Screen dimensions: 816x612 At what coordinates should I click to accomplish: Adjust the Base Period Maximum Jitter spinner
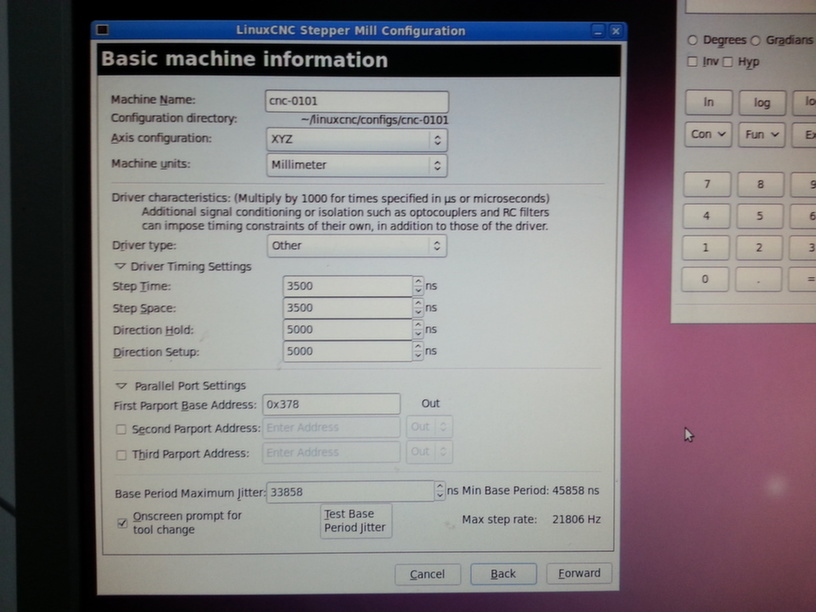[440, 491]
